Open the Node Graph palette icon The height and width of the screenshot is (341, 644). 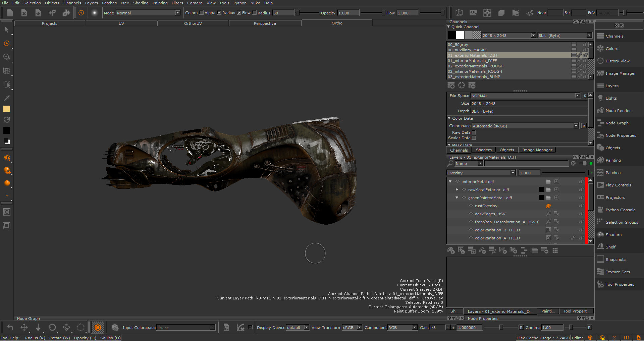tap(600, 123)
